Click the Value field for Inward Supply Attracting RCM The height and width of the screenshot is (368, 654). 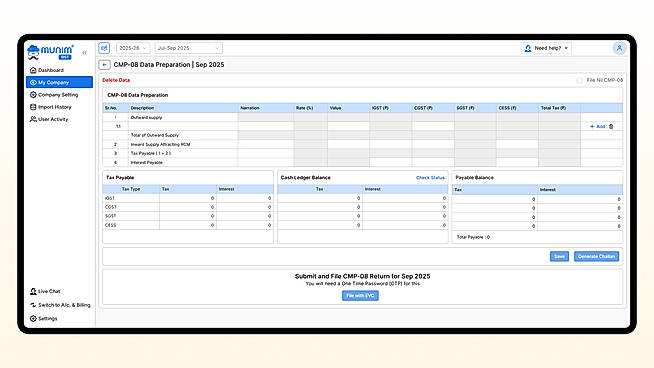click(348, 144)
